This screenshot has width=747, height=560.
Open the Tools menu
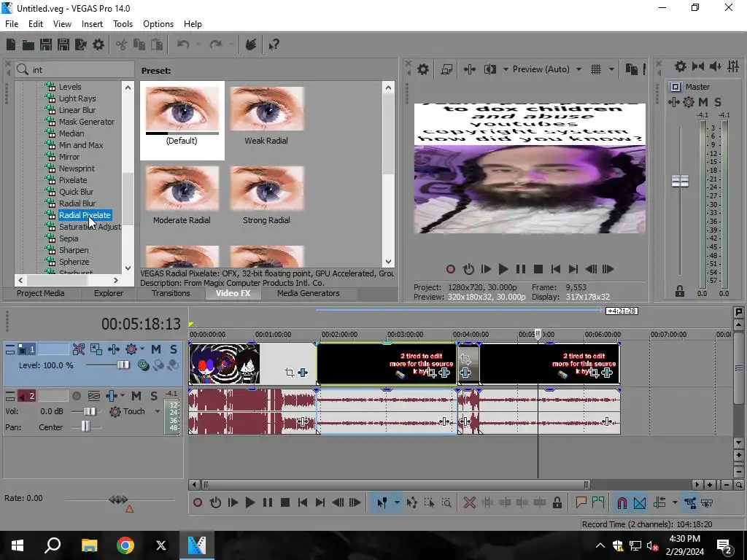coord(123,24)
